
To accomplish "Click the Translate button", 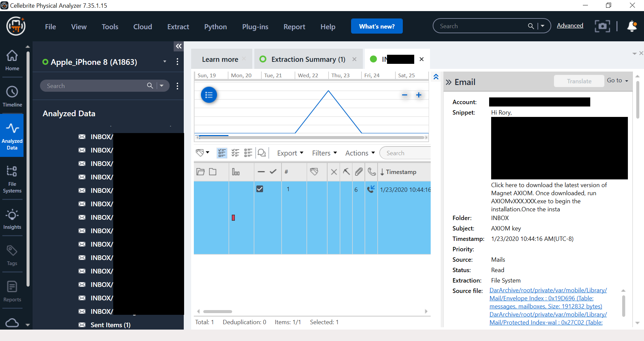I will (579, 81).
